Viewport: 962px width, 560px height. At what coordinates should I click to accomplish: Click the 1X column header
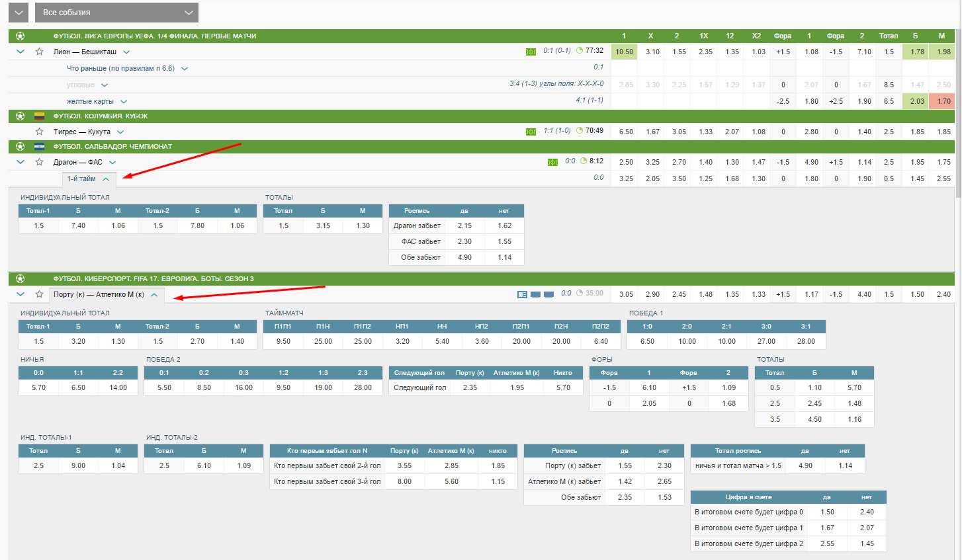703,36
